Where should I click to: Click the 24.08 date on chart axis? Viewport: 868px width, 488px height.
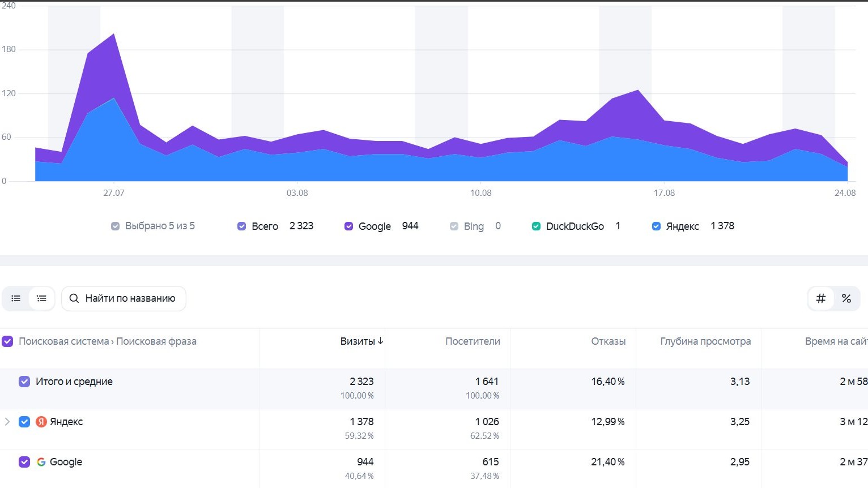click(845, 193)
